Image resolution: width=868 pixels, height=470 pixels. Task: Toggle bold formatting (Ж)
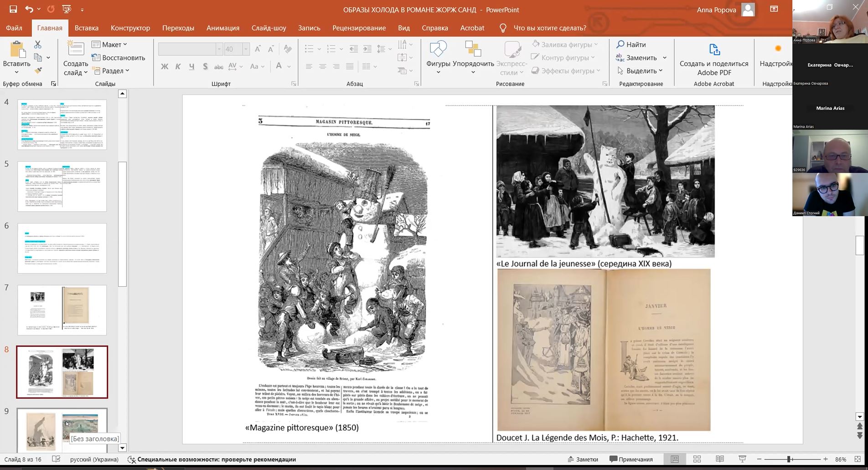click(x=165, y=67)
